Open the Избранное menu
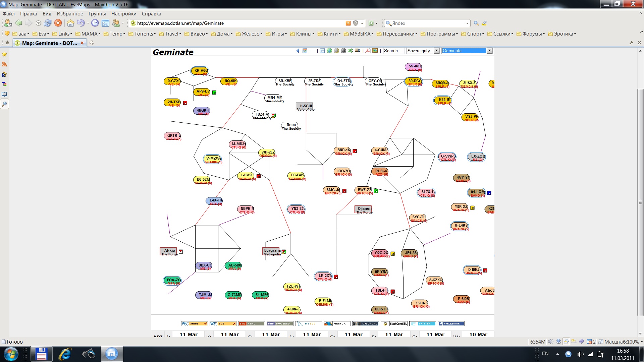644x362 pixels. (x=70, y=14)
